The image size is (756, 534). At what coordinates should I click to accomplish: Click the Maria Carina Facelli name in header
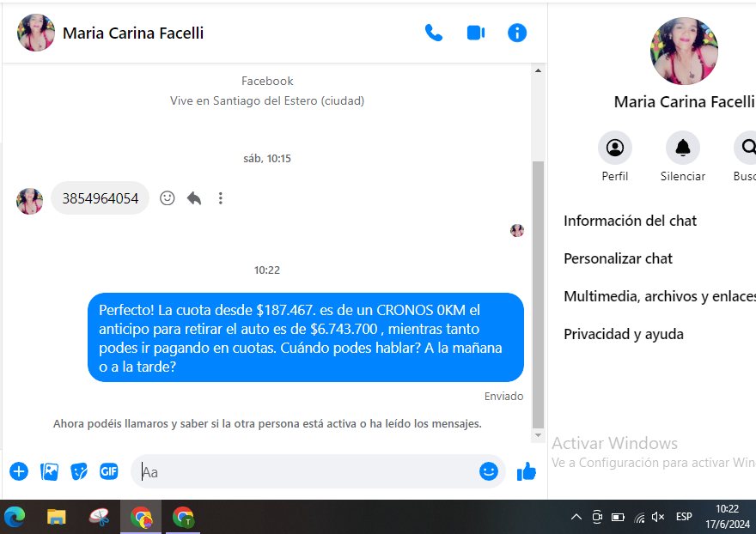tap(133, 33)
